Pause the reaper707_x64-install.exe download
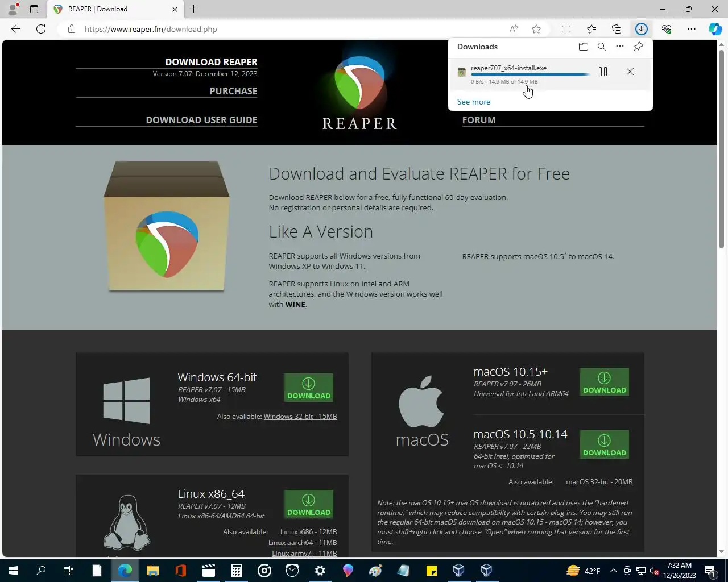 [603, 72]
